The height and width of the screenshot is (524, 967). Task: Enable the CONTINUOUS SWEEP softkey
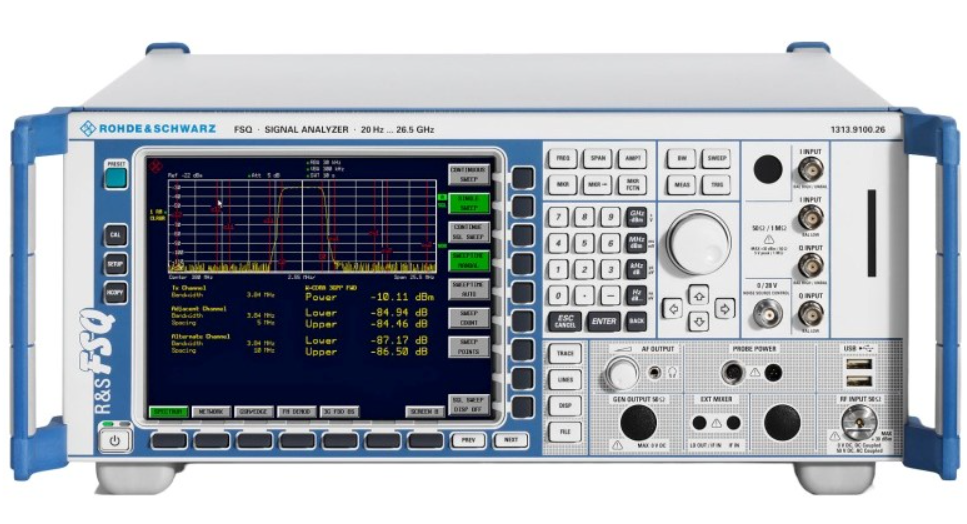467,175
